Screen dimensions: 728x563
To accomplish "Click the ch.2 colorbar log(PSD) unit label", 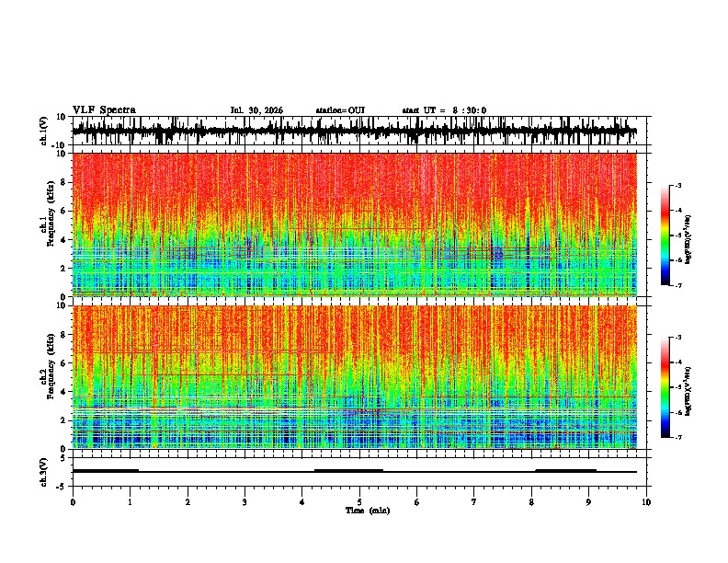I will pyautogui.click(x=689, y=390).
